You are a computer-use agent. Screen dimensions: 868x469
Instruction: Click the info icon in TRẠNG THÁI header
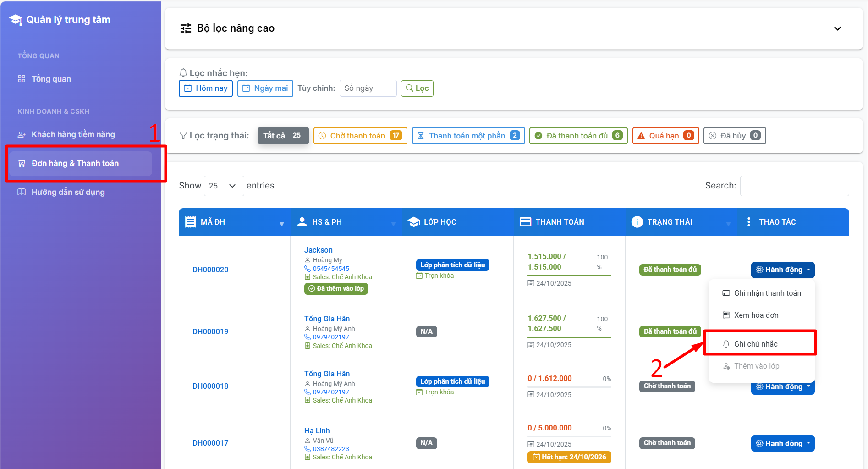637,222
